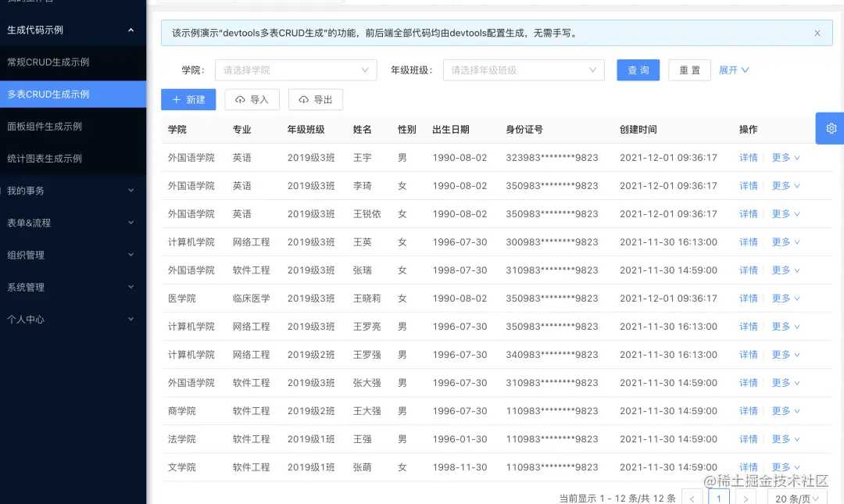Screen dimensions: 844x504
Task: Open the 请选择年级班级 dropdown
Action: tap(524, 70)
